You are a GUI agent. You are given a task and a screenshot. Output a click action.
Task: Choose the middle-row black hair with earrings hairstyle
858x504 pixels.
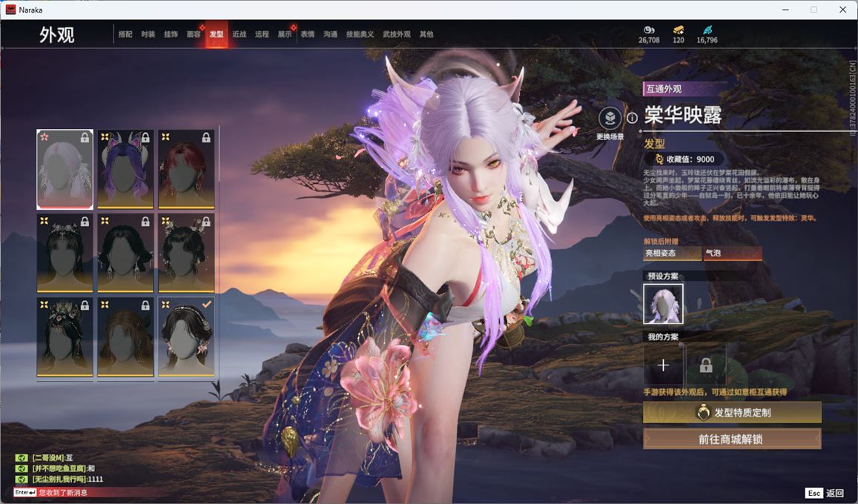click(125, 253)
